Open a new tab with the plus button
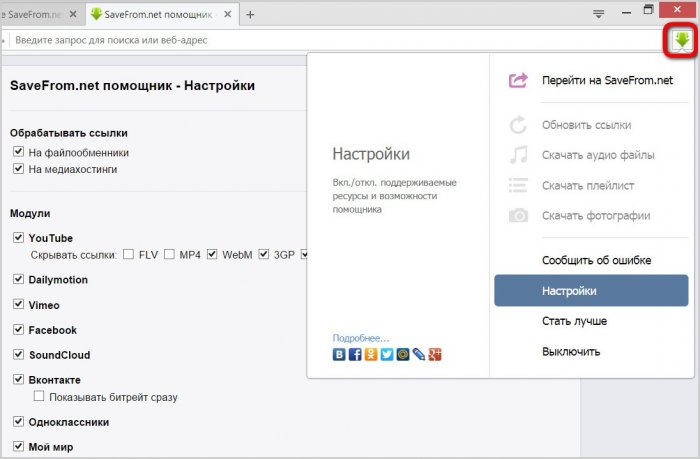Image resolution: width=700 pixels, height=459 pixels. pyautogui.click(x=250, y=15)
